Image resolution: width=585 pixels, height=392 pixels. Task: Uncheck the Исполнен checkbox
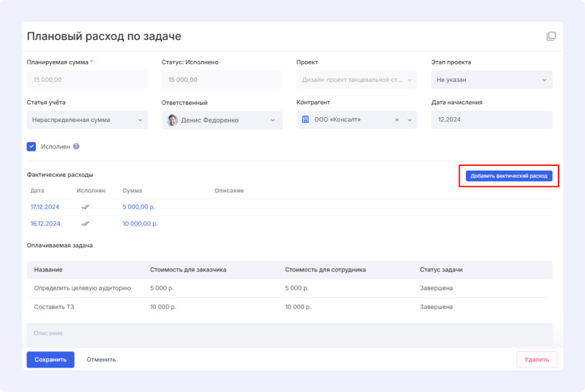coord(31,146)
